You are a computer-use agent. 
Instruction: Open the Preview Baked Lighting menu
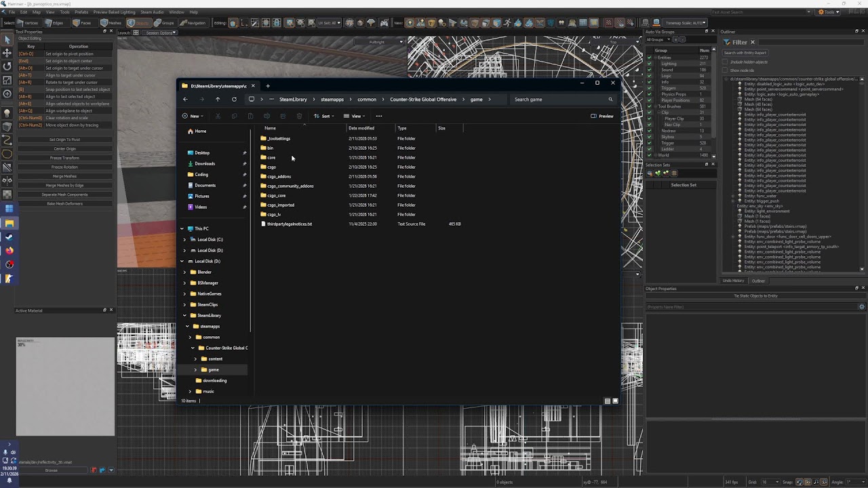coord(114,12)
